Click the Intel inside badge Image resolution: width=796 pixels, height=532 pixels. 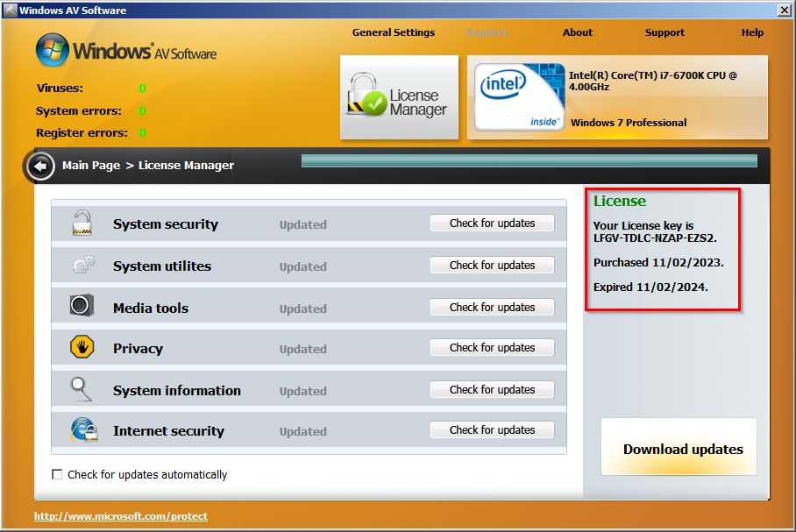[519, 97]
